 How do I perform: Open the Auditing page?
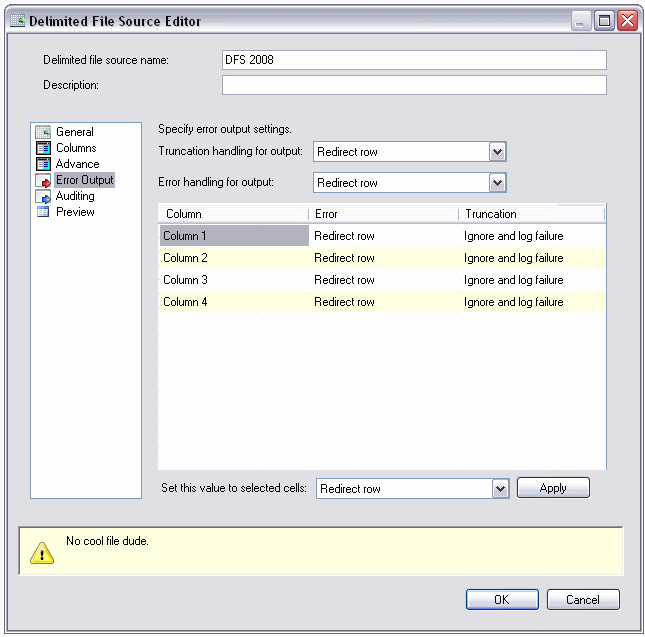tap(75, 196)
